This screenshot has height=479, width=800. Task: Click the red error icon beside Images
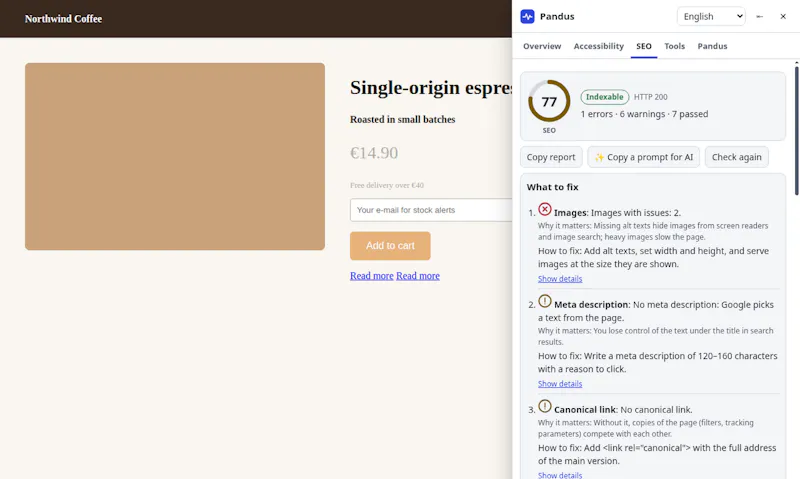(545, 209)
